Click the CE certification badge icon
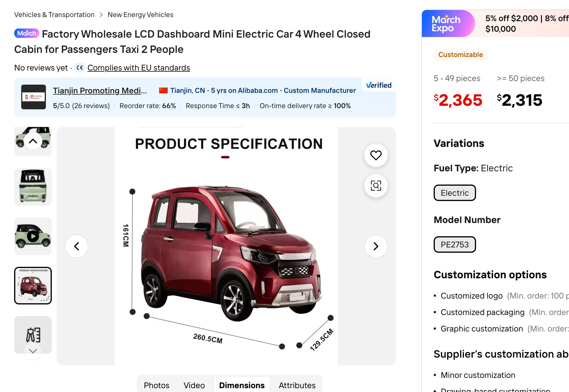The width and height of the screenshot is (569, 392). tap(80, 68)
